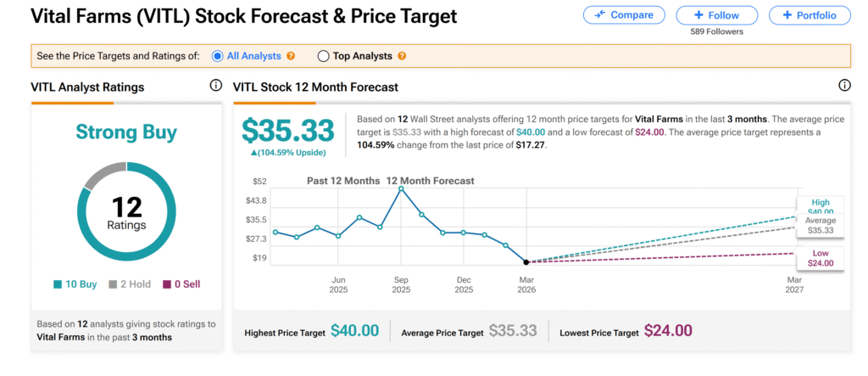Follow the VITL stock
This screenshot has height=376, width=868.
click(x=717, y=15)
